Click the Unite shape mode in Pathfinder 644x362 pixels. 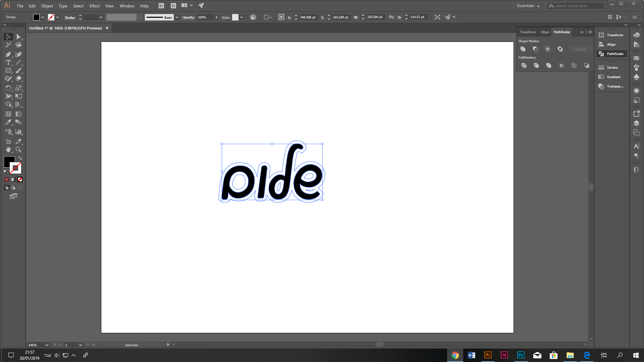523,49
